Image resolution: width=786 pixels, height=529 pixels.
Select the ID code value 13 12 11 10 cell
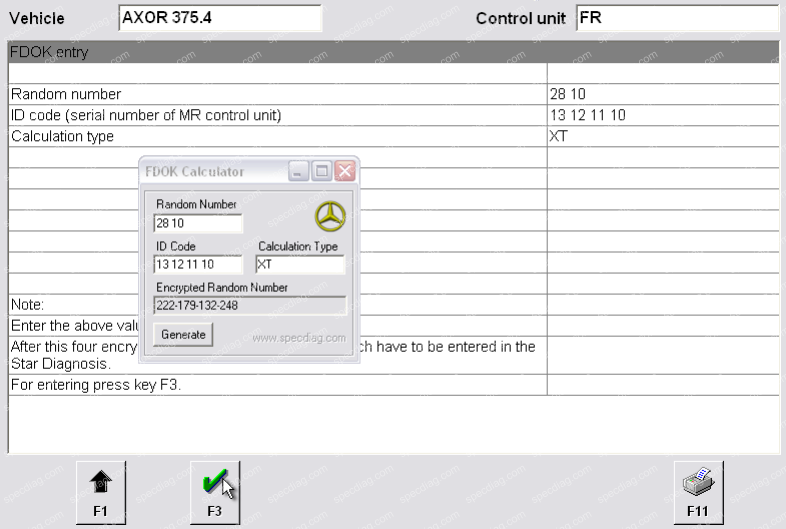point(661,115)
